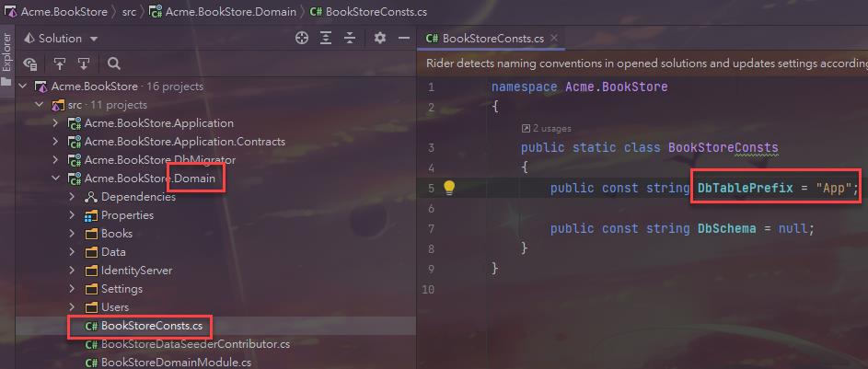The image size is (868, 369).
Task: Expand the Acme.BookStore.Application project
Action: point(56,123)
